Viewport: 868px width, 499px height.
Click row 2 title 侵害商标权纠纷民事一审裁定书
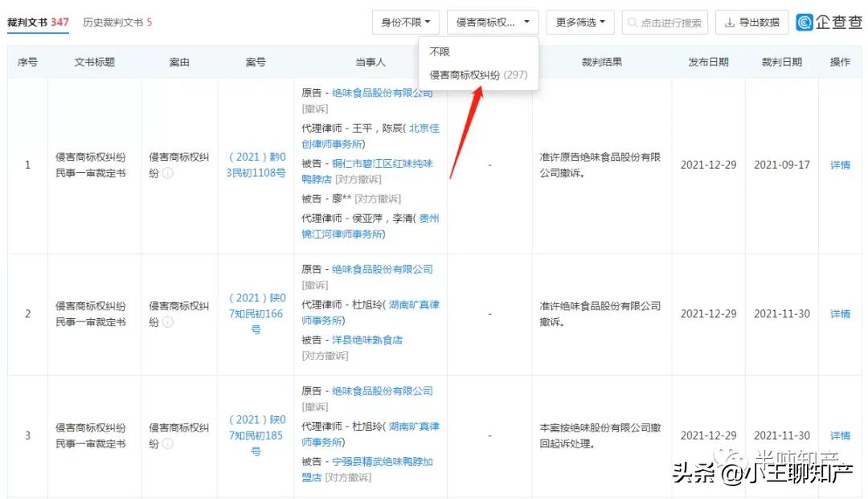[x=91, y=313]
